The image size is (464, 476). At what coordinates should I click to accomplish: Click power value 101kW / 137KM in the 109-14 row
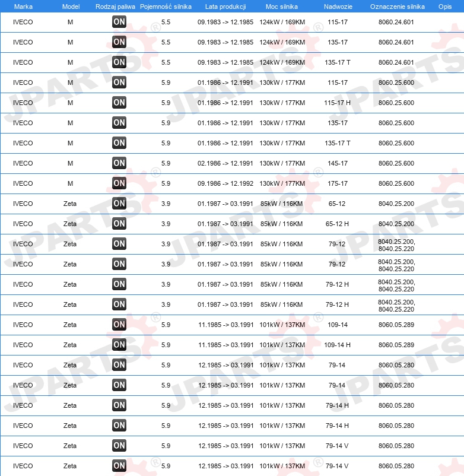coord(282,325)
